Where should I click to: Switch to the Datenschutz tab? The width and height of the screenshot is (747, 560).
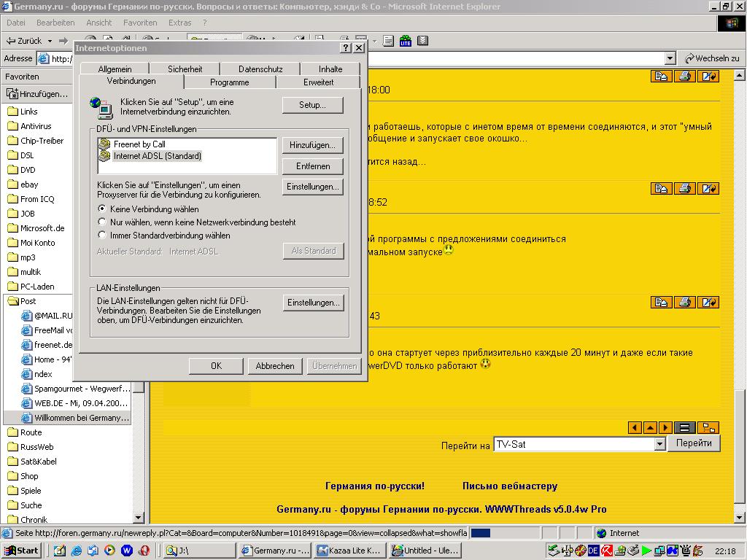tap(260, 69)
